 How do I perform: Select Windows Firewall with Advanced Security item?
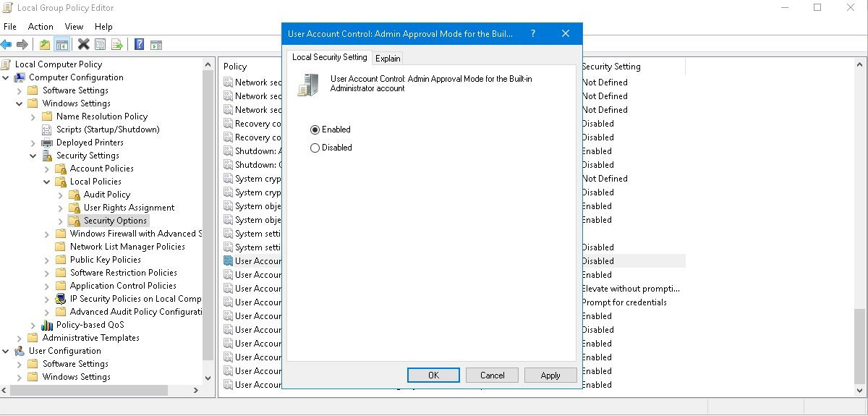(135, 234)
